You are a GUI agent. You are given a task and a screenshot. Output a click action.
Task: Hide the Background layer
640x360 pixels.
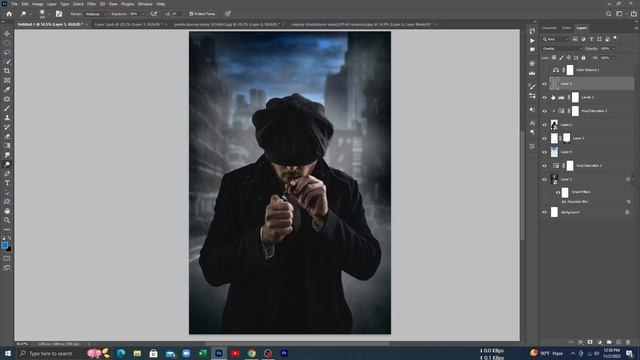pyautogui.click(x=544, y=212)
